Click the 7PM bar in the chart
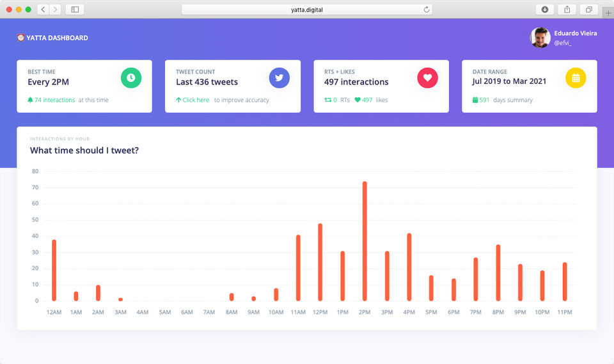The image size is (614, 364). click(476, 279)
